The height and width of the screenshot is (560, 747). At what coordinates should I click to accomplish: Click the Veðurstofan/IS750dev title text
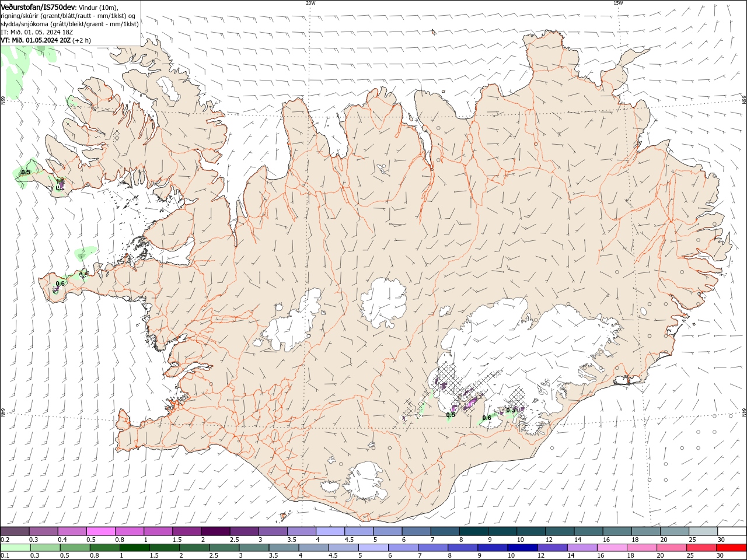pyautogui.click(x=38, y=7)
